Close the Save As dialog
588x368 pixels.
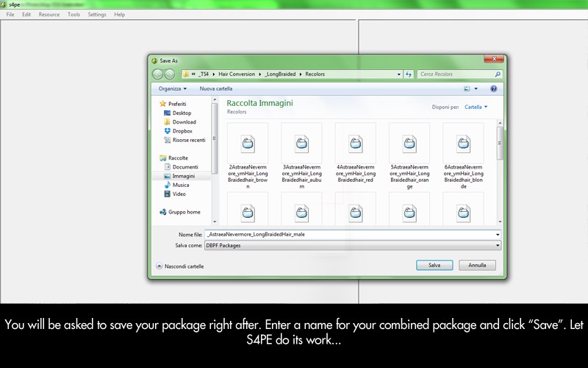coord(493,59)
